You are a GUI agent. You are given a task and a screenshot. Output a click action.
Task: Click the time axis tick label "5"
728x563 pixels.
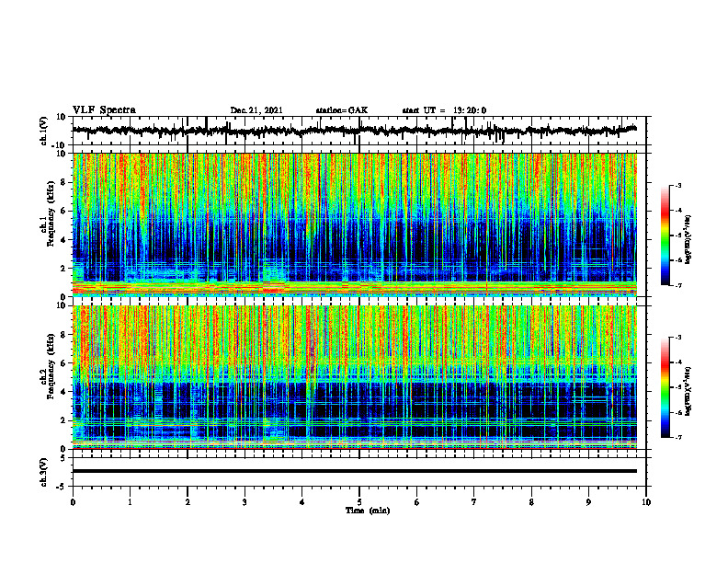click(x=359, y=502)
